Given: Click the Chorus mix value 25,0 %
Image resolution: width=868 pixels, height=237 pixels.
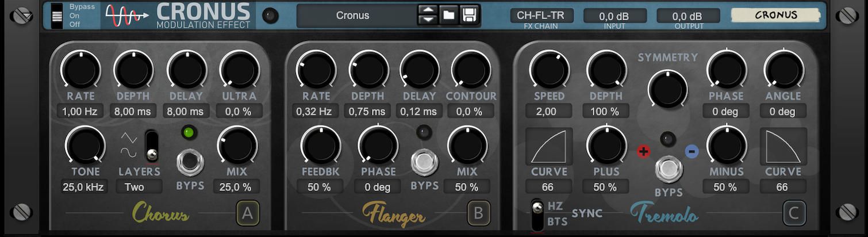Looking at the screenshot, I should click(236, 186).
